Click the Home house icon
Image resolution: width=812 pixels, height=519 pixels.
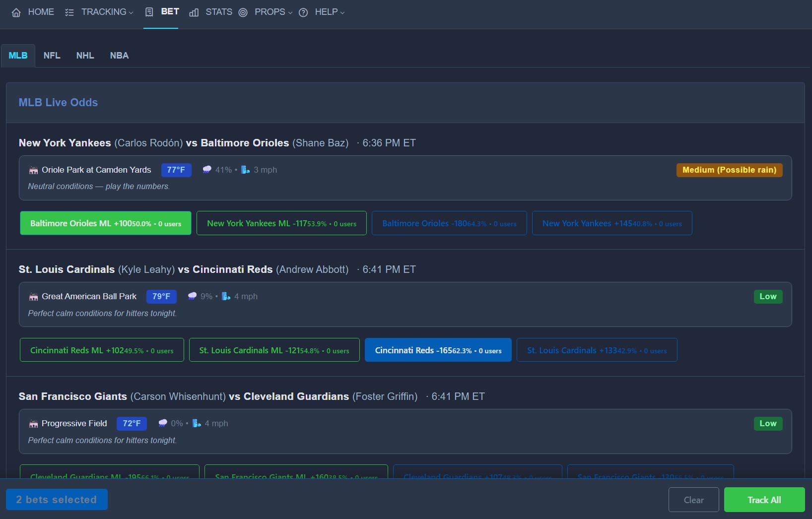(16, 12)
